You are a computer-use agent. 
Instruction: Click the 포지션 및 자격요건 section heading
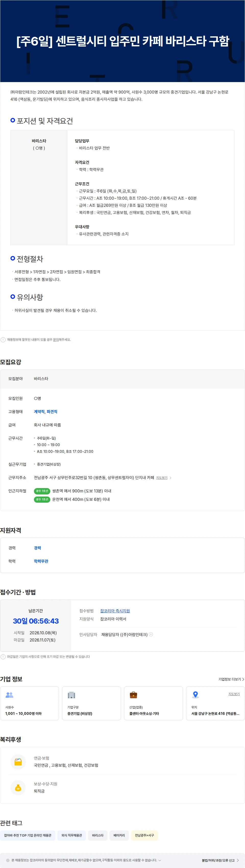coord(45,121)
